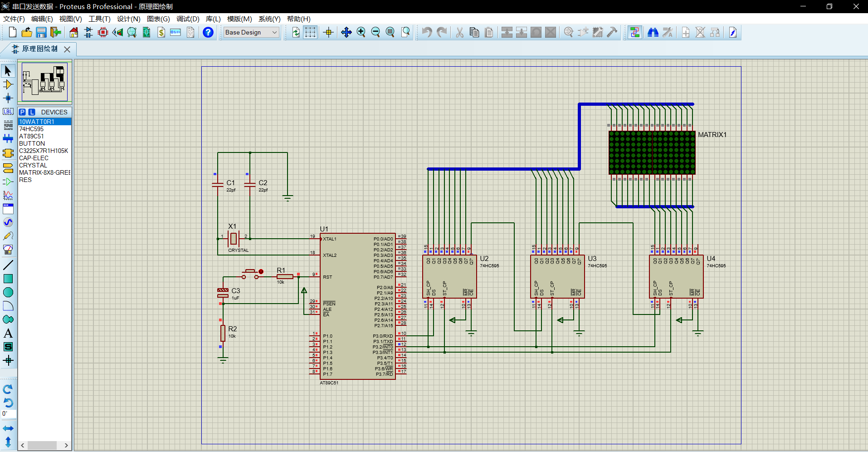Click the Save Project disk icon
The height and width of the screenshot is (452, 868).
41,32
